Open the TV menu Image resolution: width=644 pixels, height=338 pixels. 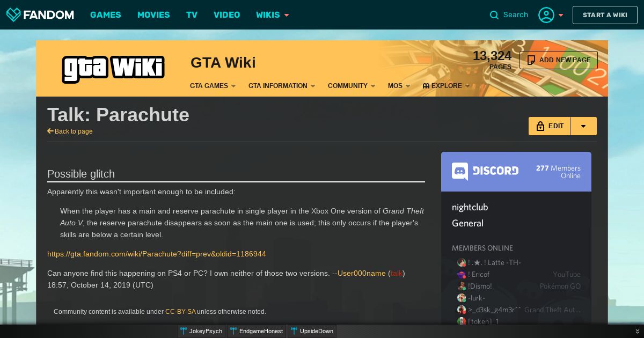pos(192,15)
